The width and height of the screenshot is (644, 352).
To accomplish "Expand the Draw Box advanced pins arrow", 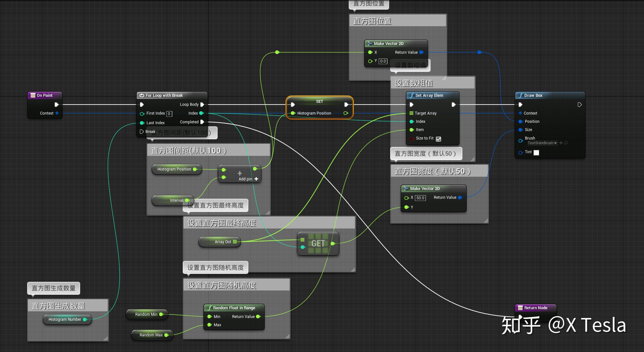I will (x=580, y=104).
